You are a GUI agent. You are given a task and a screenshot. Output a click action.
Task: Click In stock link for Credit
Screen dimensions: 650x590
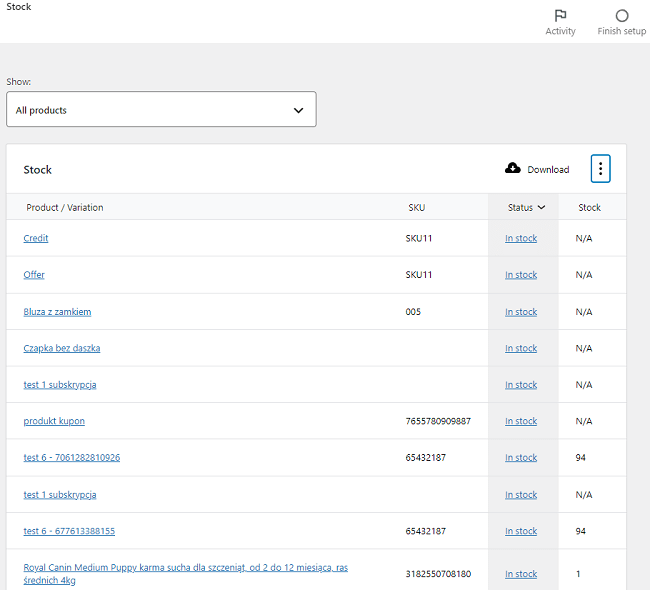(521, 238)
